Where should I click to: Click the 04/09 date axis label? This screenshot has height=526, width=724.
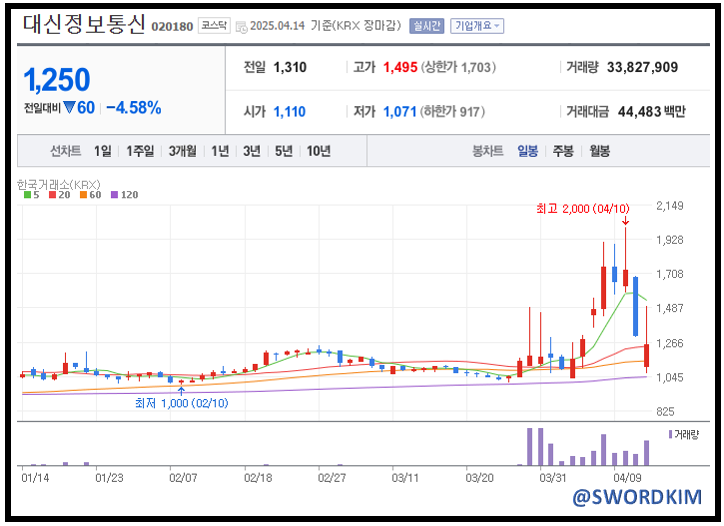[627, 478]
